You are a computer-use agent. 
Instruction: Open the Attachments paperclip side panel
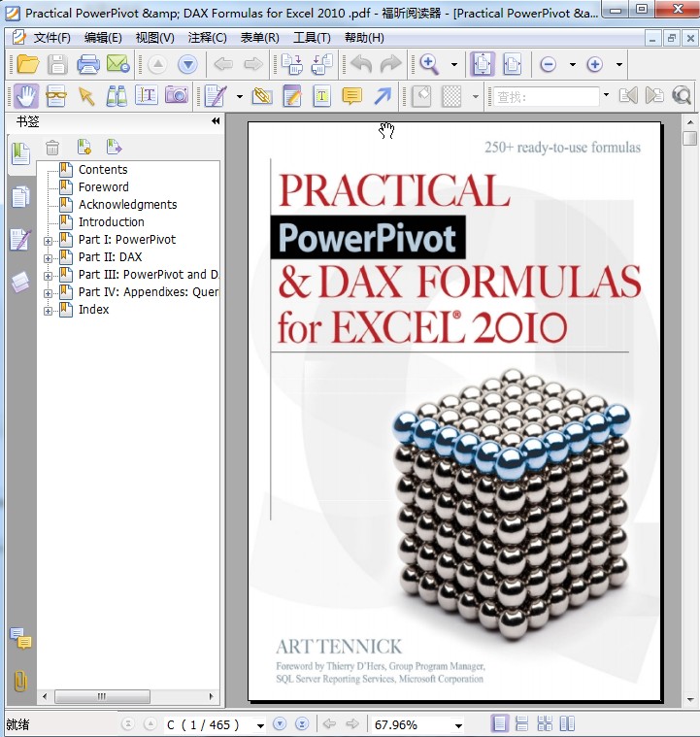(x=20, y=680)
